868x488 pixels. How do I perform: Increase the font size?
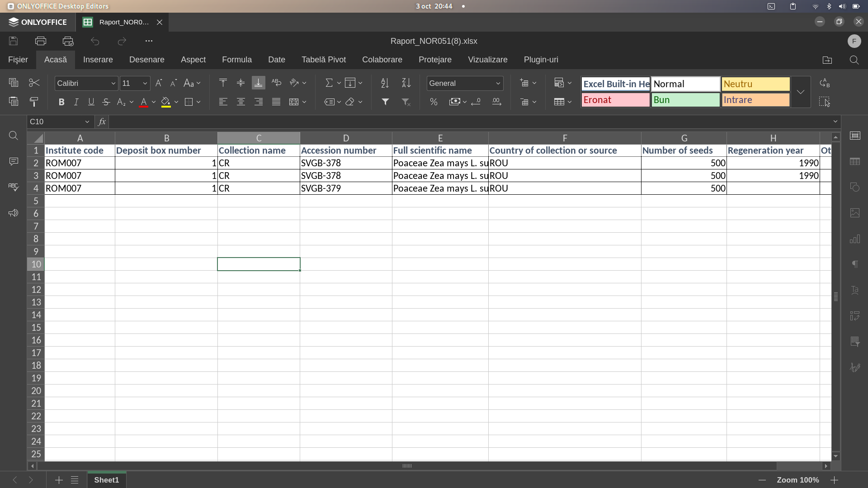pos(159,83)
